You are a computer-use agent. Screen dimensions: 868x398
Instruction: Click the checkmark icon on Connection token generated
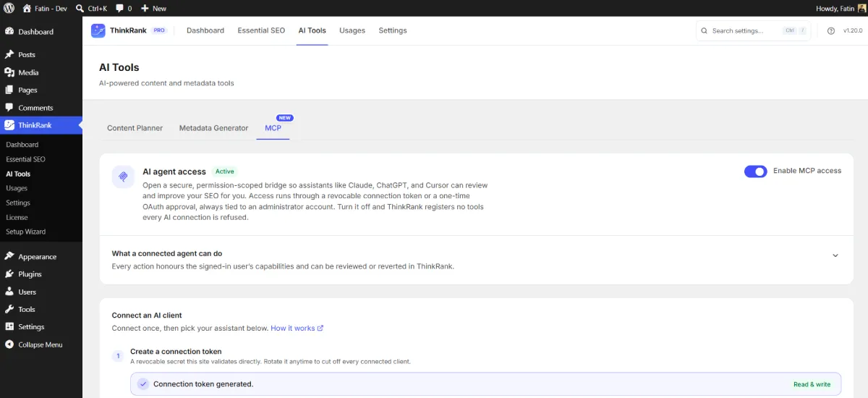[143, 384]
